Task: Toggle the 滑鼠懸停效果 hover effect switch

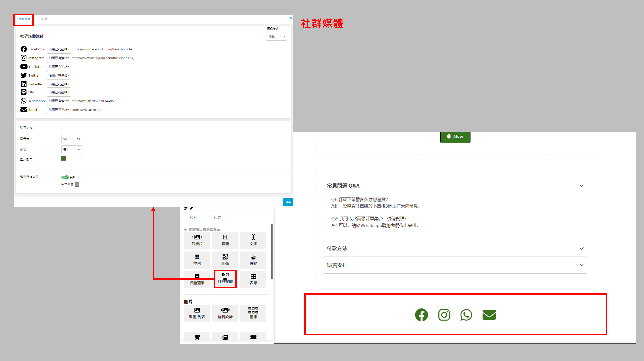Action: 65,177
